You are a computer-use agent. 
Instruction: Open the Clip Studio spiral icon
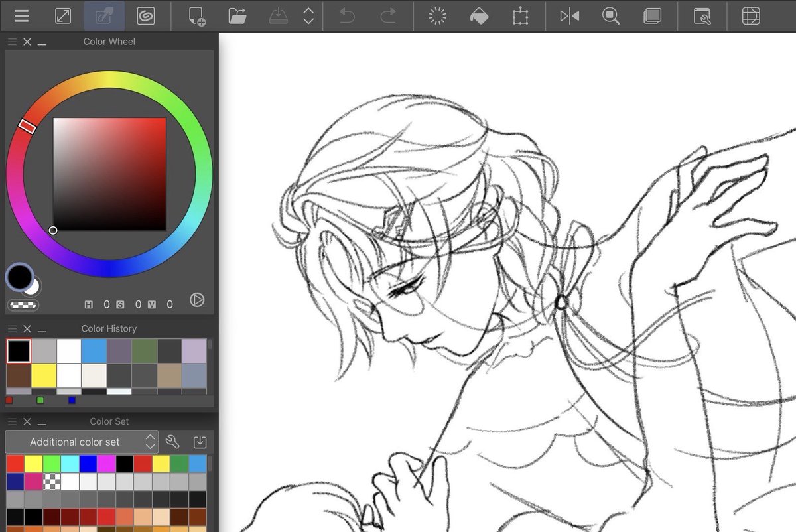146,16
